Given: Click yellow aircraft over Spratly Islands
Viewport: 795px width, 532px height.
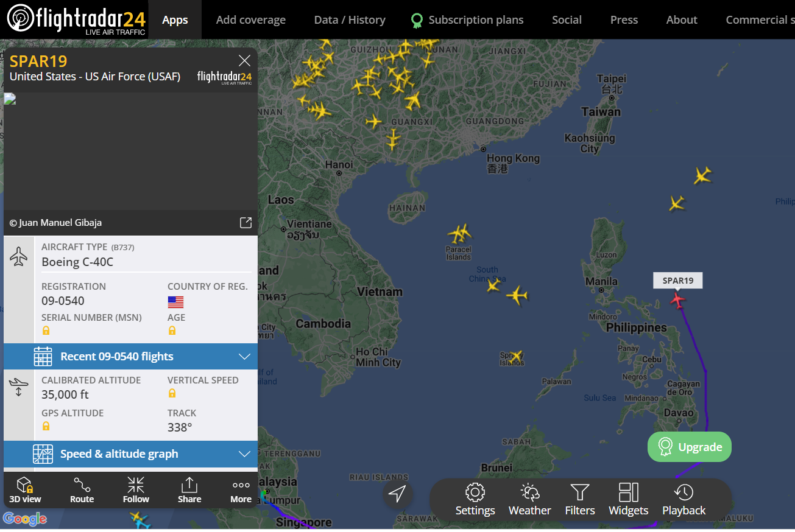Looking at the screenshot, I should point(515,356).
